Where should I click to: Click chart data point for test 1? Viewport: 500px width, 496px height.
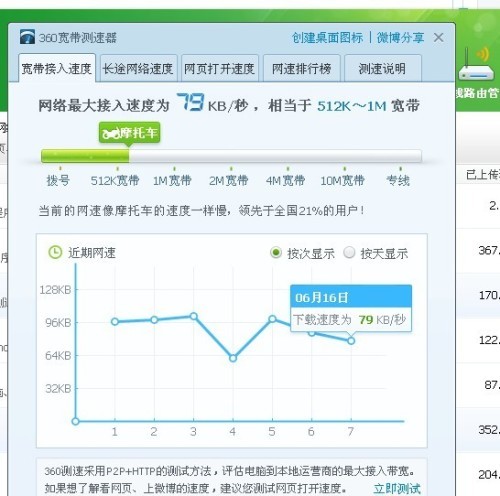coord(115,322)
